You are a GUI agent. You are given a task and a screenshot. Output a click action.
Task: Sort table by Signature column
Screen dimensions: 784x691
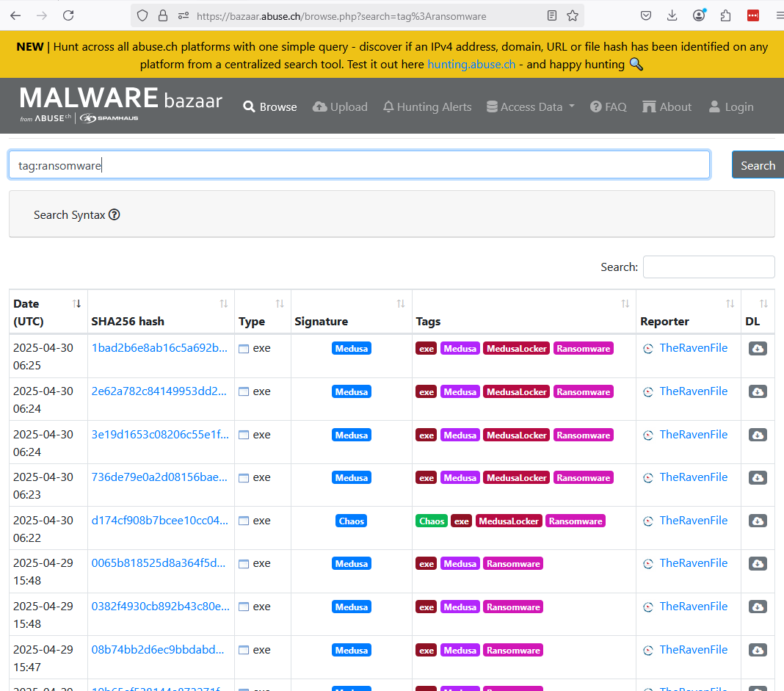click(x=352, y=312)
